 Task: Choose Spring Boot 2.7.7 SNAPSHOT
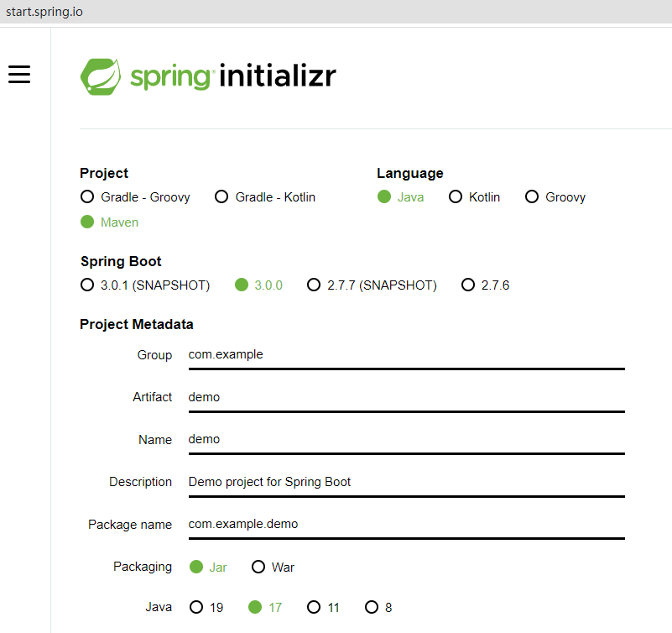pyautogui.click(x=314, y=285)
